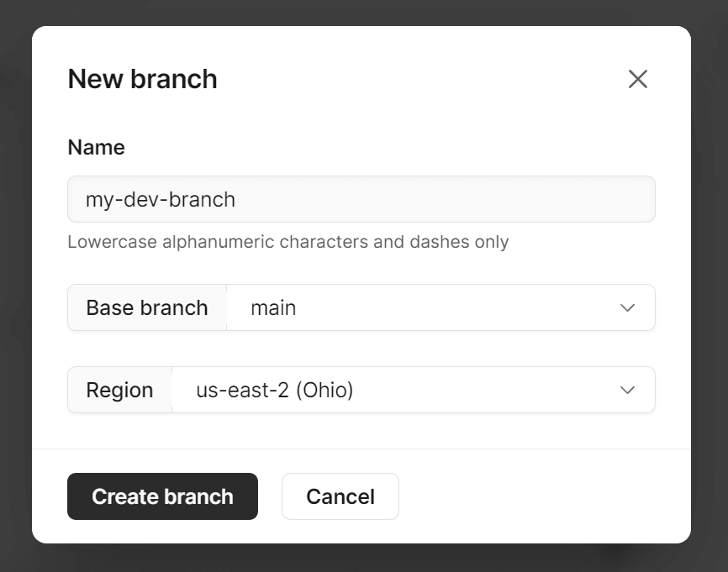Select the main value in Base branch
The width and height of the screenshot is (728, 572).
[272, 307]
